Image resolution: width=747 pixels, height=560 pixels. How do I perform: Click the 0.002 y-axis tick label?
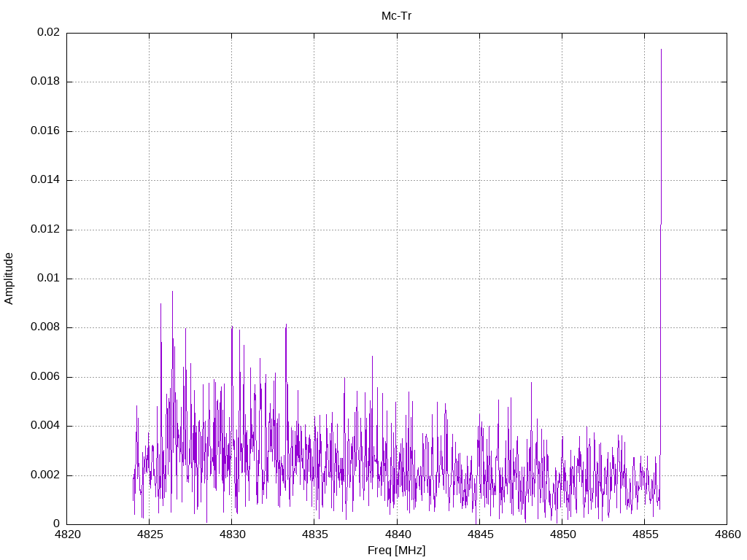[x=45, y=475]
